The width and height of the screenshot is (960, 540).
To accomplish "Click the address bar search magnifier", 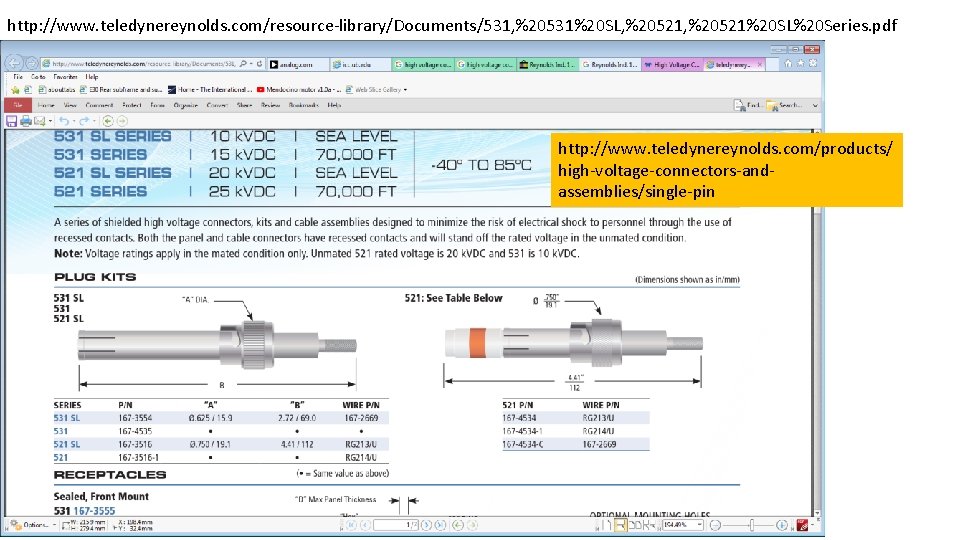I will point(244,64).
